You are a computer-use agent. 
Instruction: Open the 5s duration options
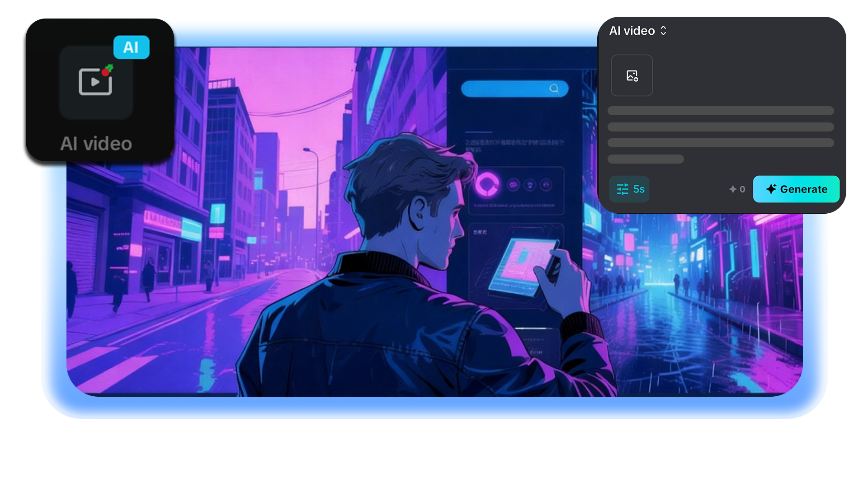pyautogui.click(x=639, y=189)
